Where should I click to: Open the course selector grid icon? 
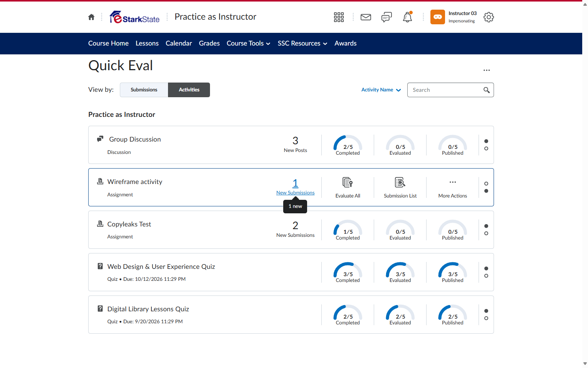pyautogui.click(x=339, y=17)
